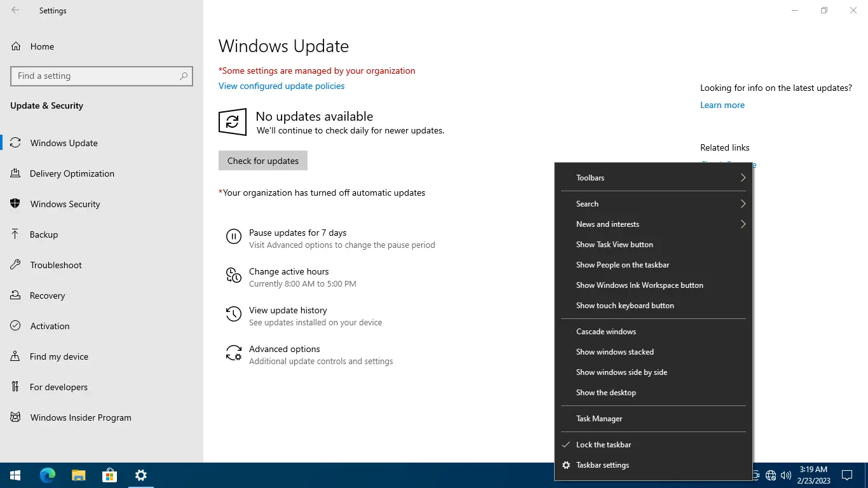Click the volume speaker tray icon
Screen dimensions: 868x488
point(786,475)
